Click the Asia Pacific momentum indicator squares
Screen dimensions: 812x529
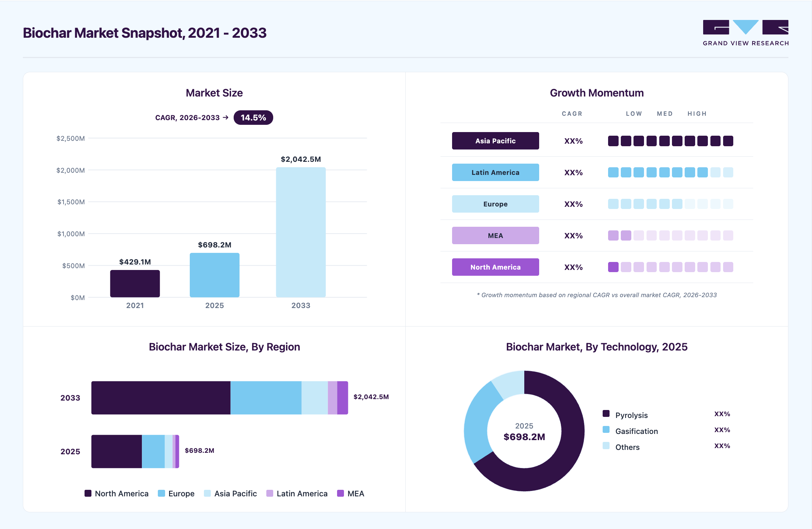pos(670,141)
